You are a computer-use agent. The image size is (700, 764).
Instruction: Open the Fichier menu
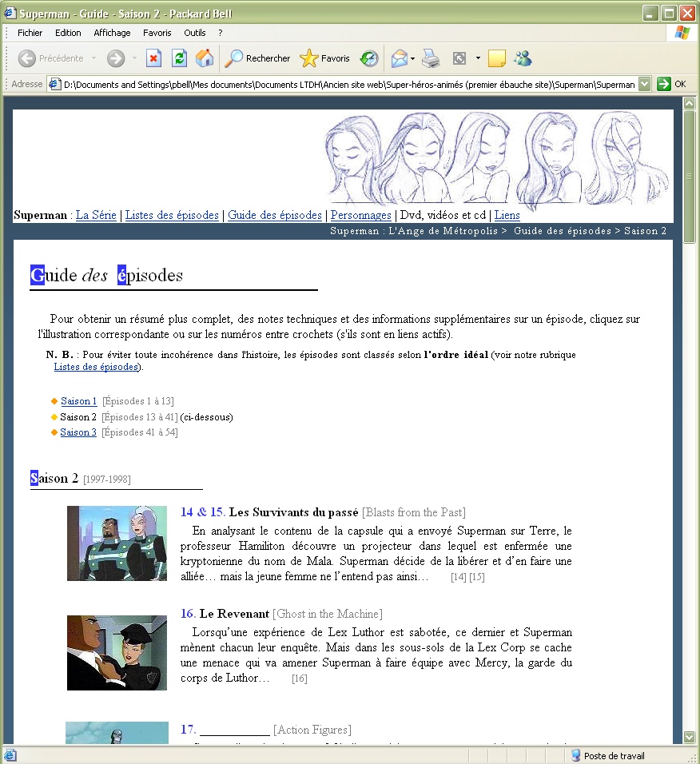[x=30, y=33]
